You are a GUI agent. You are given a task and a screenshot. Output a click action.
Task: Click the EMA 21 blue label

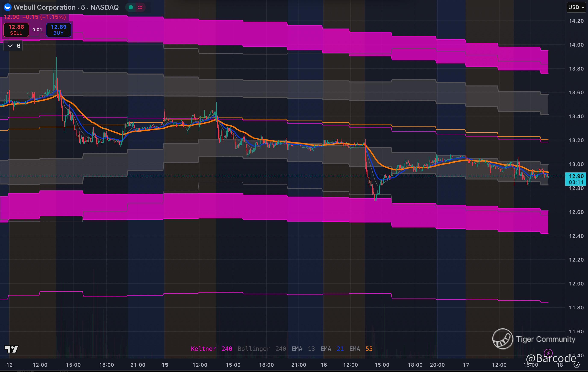pos(332,349)
